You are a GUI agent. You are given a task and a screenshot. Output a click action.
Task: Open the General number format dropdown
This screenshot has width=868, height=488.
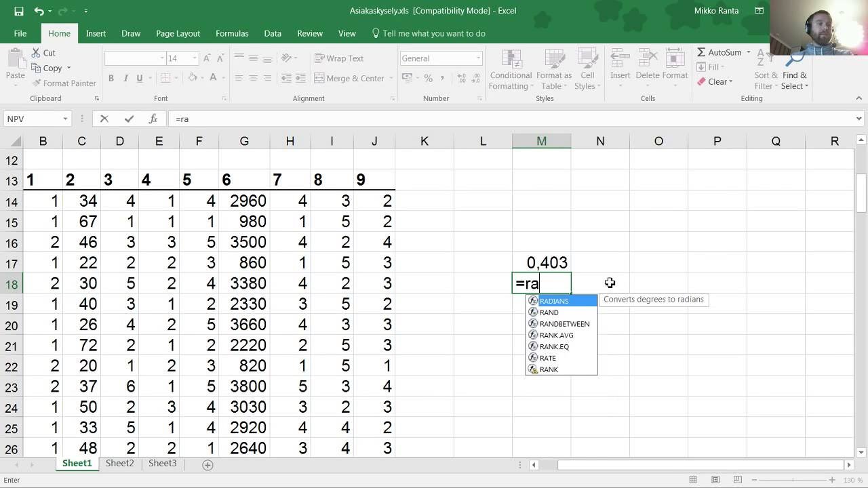coord(478,58)
